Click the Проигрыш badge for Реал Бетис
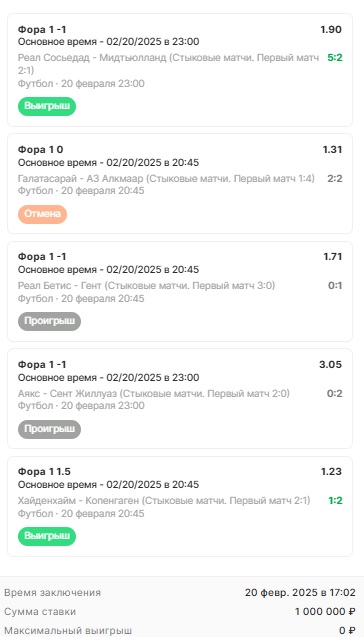364x637 pixels. click(x=49, y=321)
